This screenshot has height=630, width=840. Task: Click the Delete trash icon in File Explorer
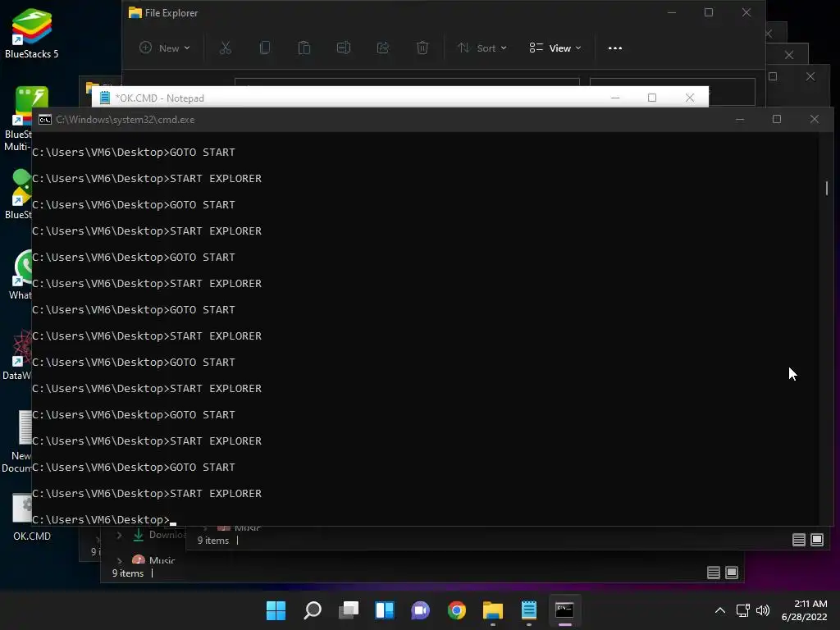[422, 48]
